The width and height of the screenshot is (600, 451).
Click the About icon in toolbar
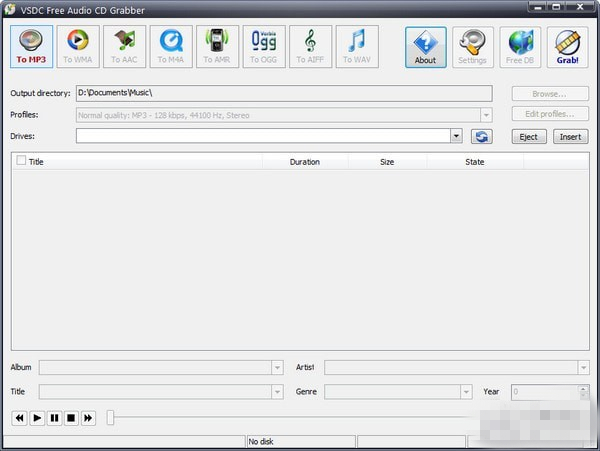425,46
